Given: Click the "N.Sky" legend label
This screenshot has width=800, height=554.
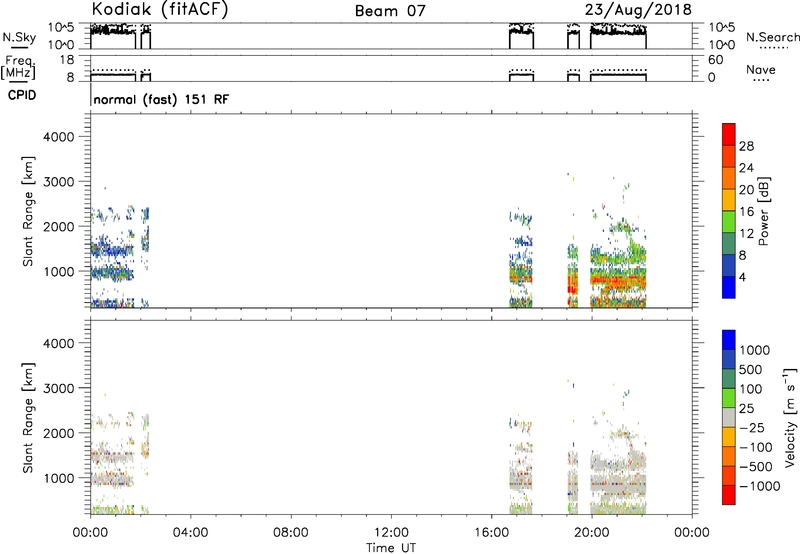Looking at the screenshot, I should click(x=19, y=37).
